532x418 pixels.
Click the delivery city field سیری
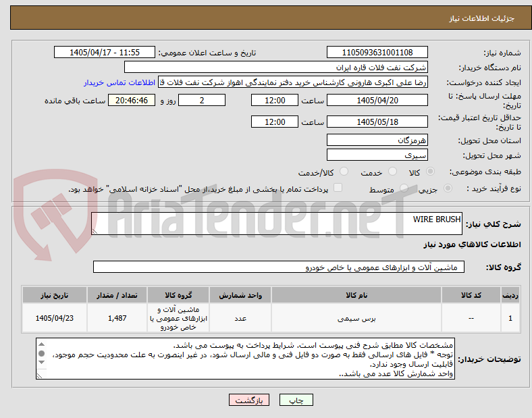pos(377,155)
